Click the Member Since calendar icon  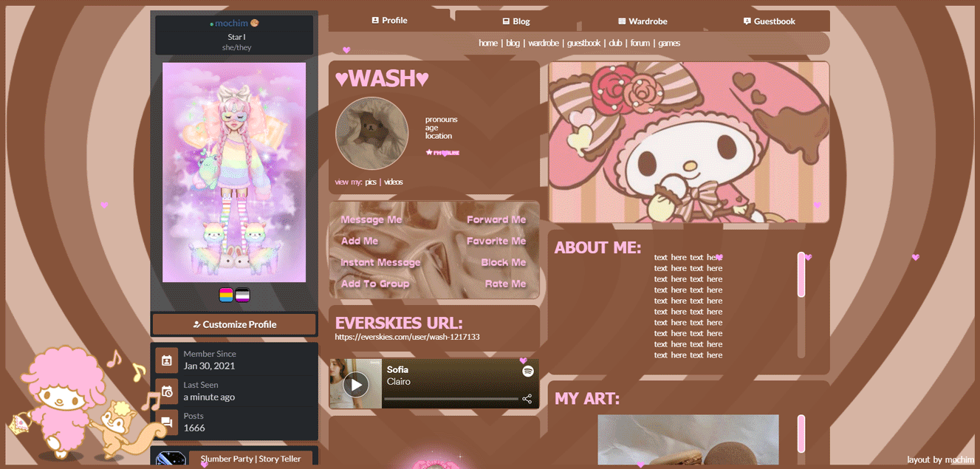coord(167,360)
